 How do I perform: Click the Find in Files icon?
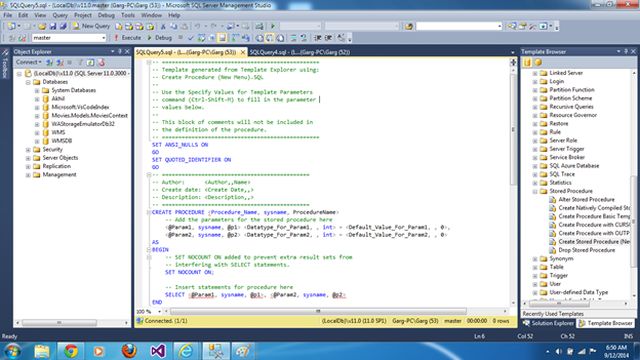tap(409, 26)
